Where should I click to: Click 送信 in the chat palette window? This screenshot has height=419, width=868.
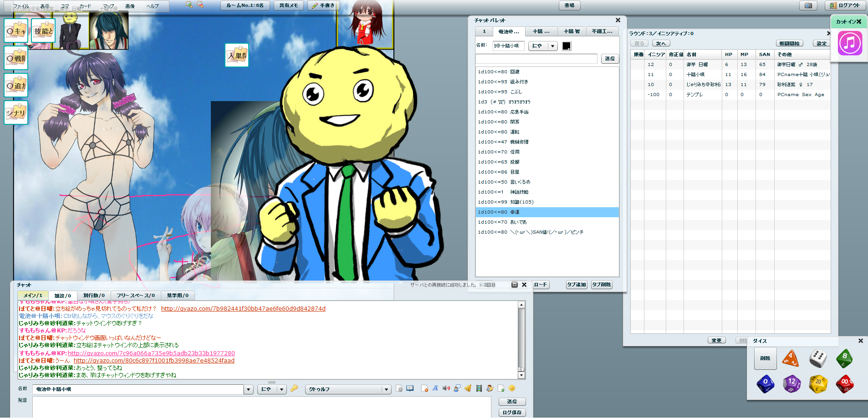610,59
